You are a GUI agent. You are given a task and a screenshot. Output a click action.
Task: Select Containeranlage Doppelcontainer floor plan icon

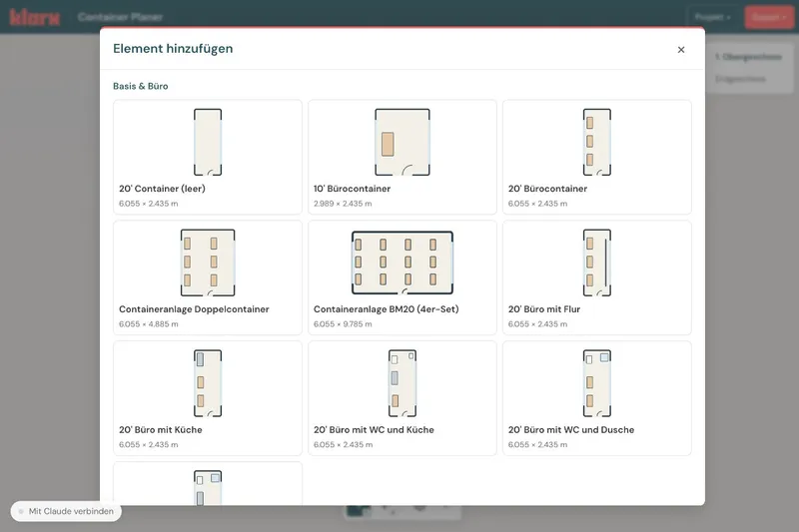(208, 263)
